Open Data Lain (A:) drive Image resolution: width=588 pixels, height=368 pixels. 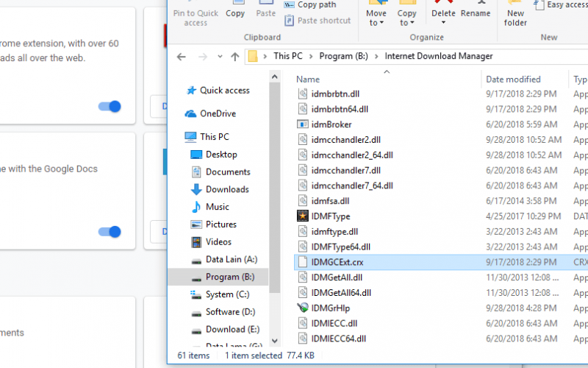(224, 260)
